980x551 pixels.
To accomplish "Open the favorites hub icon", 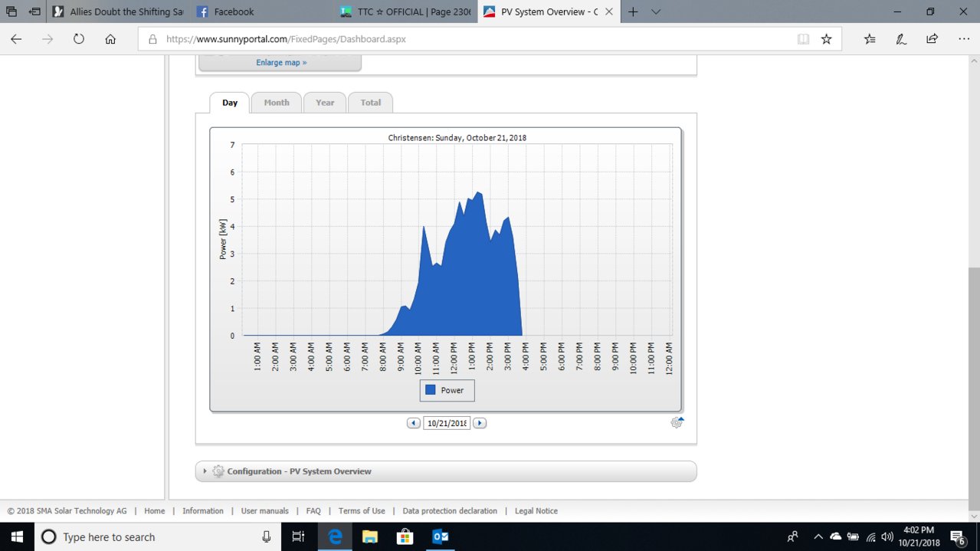I will pyautogui.click(x=870, y=39).
